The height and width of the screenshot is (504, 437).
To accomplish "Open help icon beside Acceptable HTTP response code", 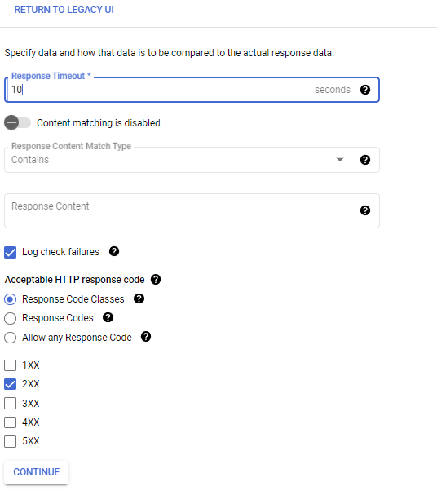I will (156, 280).
